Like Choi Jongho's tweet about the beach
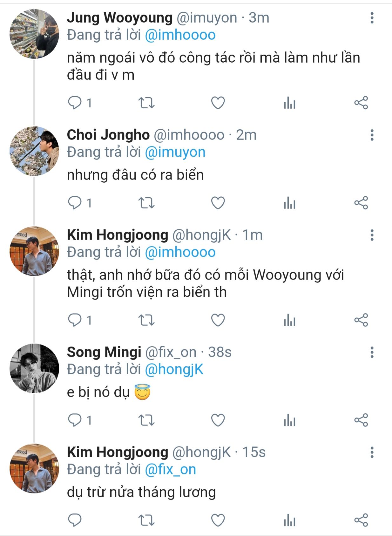The height and width of the screenshot is (536, 392). pyautogui.click(x=218, y=203)
